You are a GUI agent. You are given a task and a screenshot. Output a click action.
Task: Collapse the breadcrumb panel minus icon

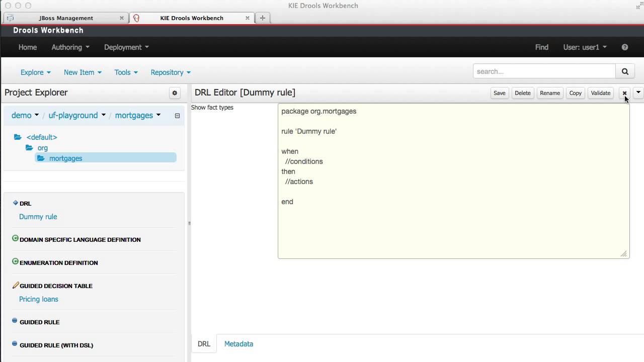pos(177,116)
